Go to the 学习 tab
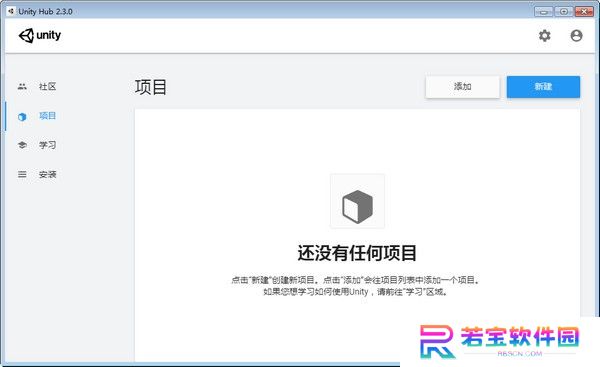The image size is (600, 367). click(47, 145)
